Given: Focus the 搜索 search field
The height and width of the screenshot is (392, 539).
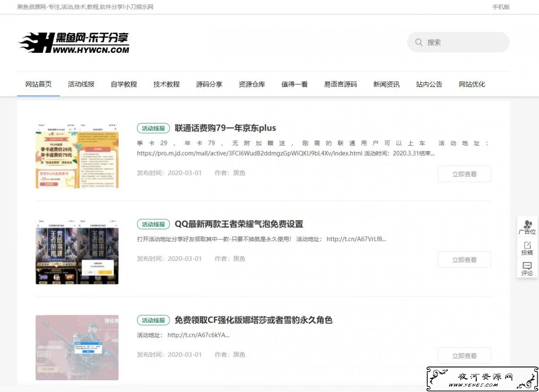Looking at the screenshot, I should click(x=458, y=43).
